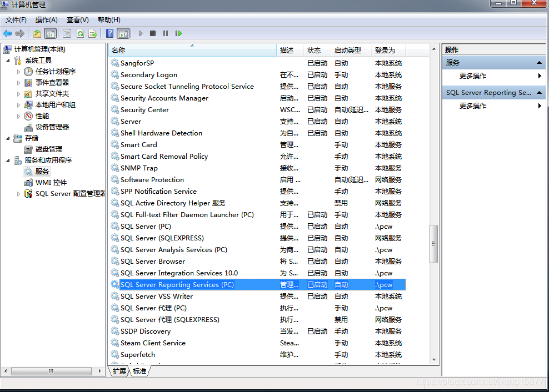Screen dimensions: 549x392
Task: Sort services by the 名称 column header
Action: pyautogui.click(x=192, y=51)
